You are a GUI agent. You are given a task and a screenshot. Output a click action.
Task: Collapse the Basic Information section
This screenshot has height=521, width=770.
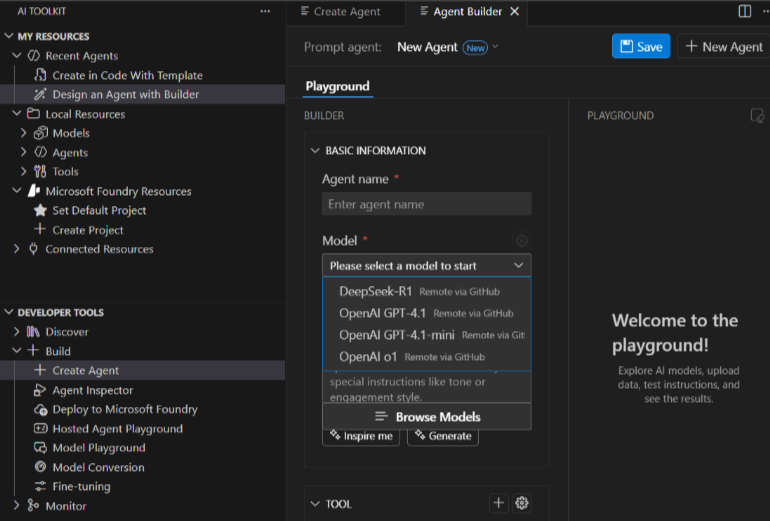[x=314, y=151]
